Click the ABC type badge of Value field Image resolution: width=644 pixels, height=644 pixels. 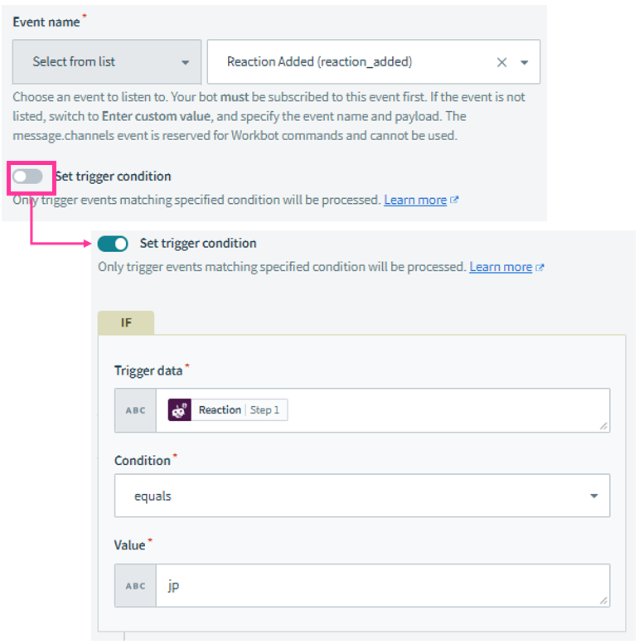(x=136, y=586)
